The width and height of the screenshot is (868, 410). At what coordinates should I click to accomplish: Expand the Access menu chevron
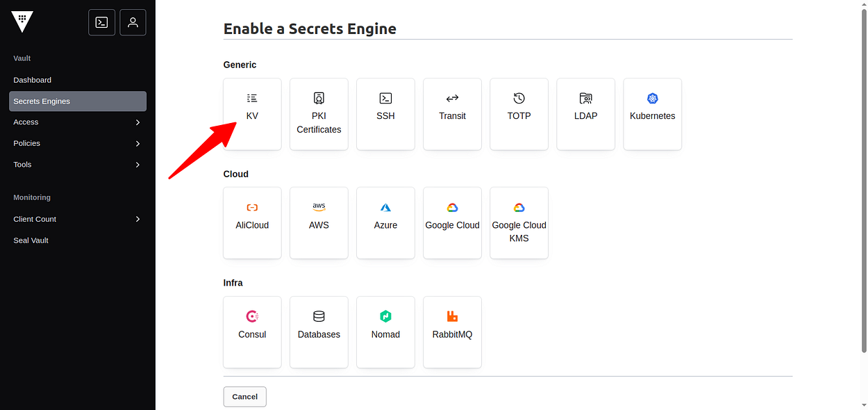(137, 122)
